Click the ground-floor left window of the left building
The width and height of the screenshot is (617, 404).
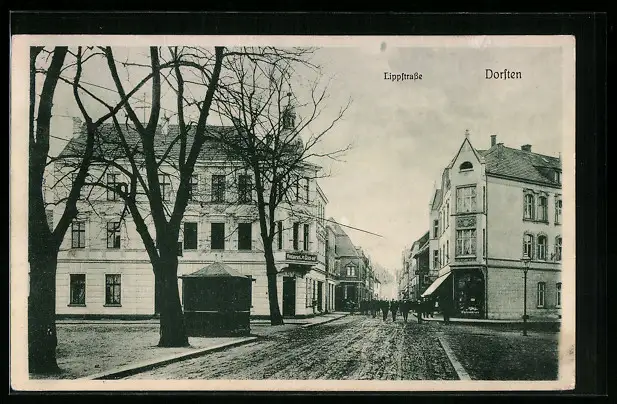click(77, 290)
